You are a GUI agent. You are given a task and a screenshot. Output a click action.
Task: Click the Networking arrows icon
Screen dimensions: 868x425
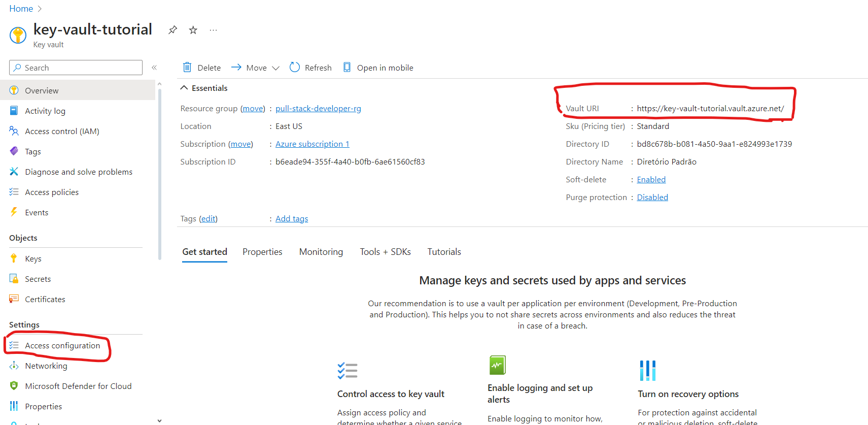[x=14, y=366]
